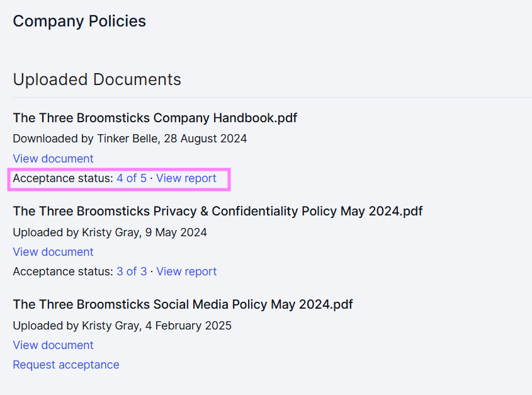
Task: Request acceptance for the Social Media Policy
Action: click(x=66, y=365)
